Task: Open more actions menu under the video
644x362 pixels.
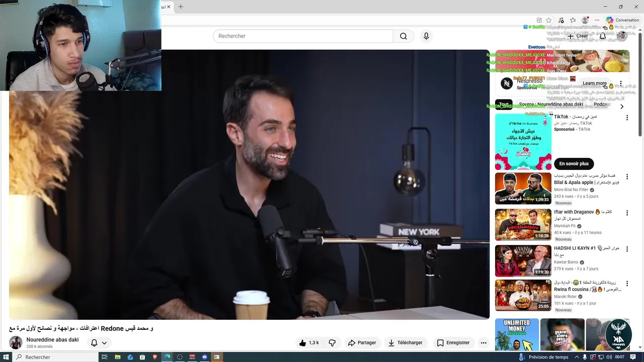Action: (x=484, y=343)
